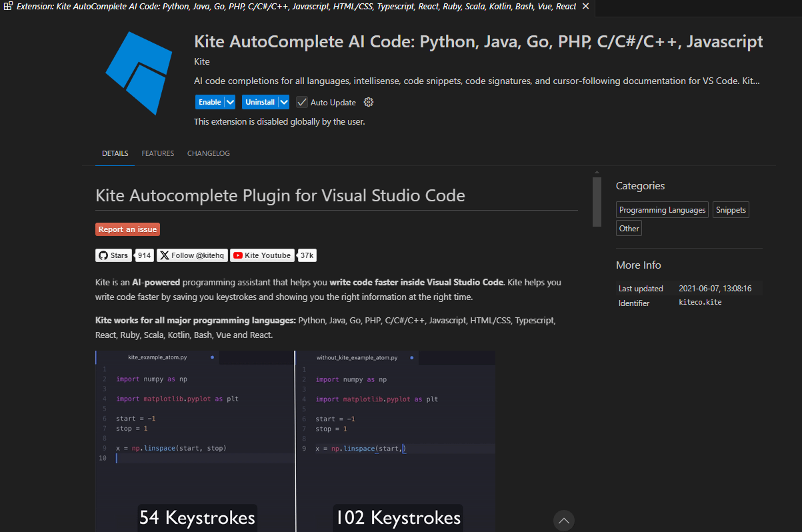The height and width of the screenshot is (532, 802).
Task: Toggle the Auto Update checkbox
Action: (302, 102)
